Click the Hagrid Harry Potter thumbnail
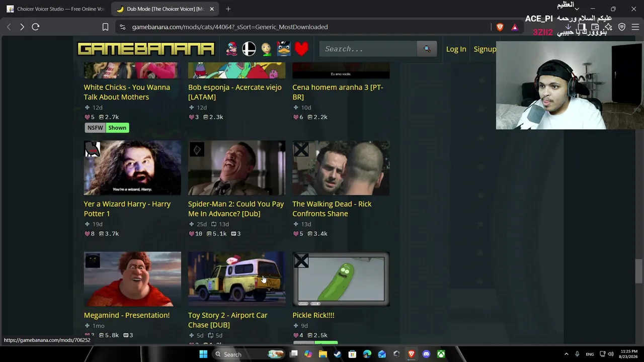This screenshot has width=644, height=362. 132,168
